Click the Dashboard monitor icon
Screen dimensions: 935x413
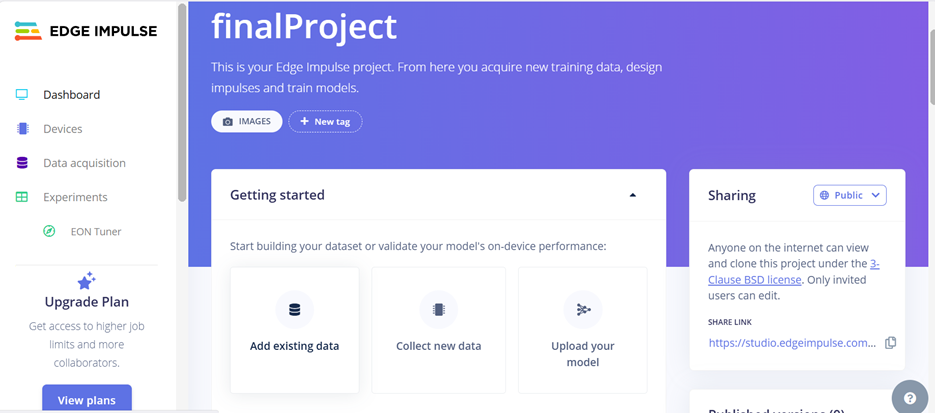pyautogui.click(x=22, y=95)
